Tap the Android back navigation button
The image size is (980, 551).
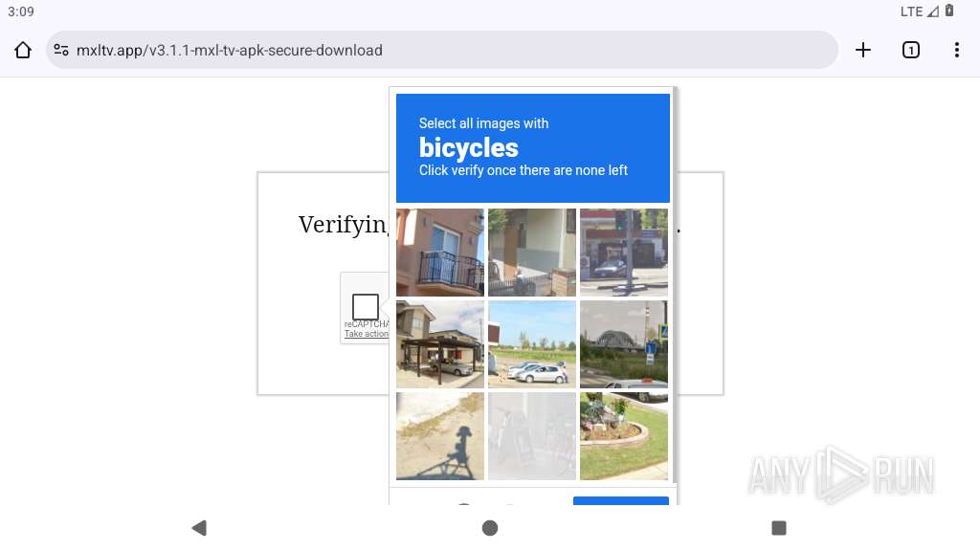(199, 528)
